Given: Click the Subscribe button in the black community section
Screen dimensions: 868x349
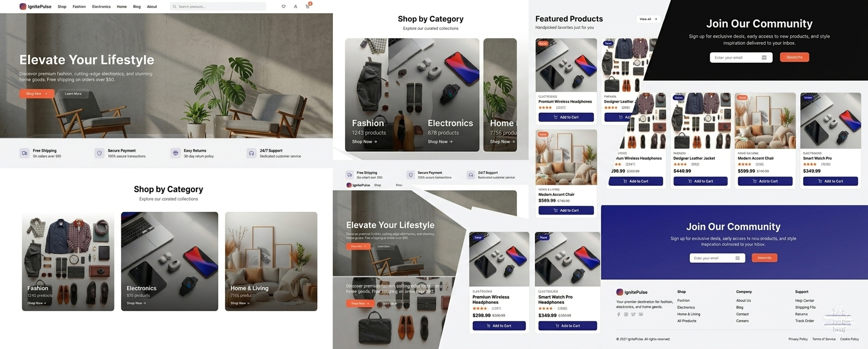Looking at the screenshot, I should [x=795, y=57].
